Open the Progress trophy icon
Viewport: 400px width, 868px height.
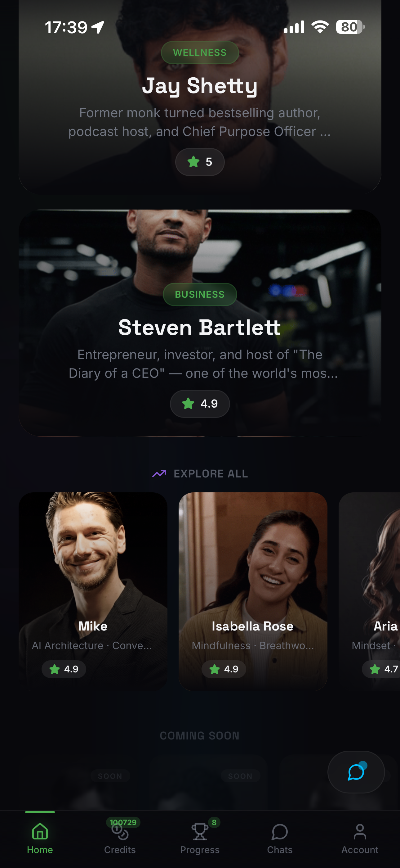pos(200,832)
